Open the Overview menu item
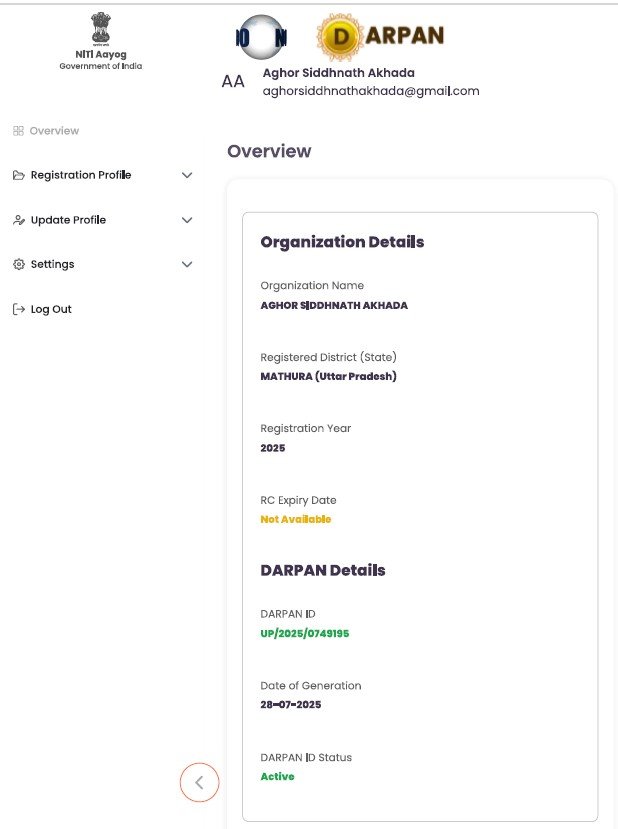Viewport: 618px width, 829px height. [54, 131]
